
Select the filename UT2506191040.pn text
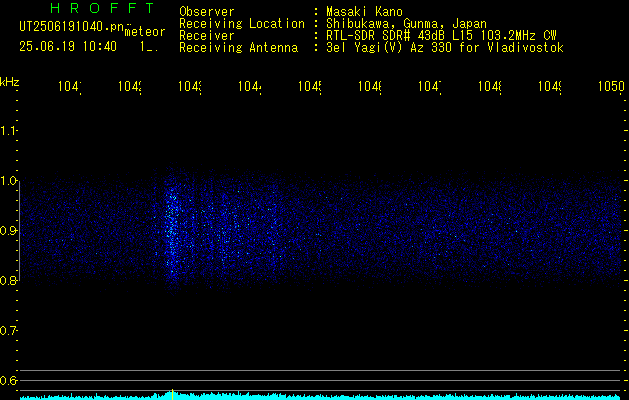point(72,27)
